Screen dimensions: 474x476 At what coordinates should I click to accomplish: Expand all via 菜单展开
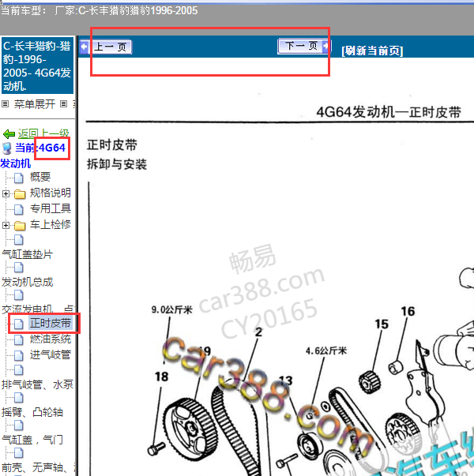[34, 104]
